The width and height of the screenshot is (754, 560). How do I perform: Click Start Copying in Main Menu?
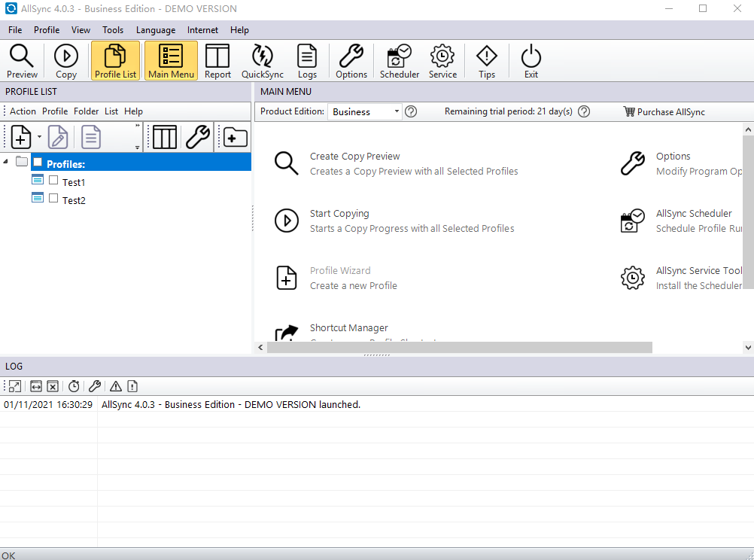394,221
